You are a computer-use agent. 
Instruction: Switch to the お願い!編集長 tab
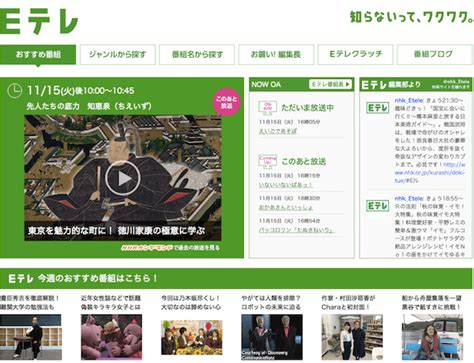pyautogui.click(x=276, y=54)
